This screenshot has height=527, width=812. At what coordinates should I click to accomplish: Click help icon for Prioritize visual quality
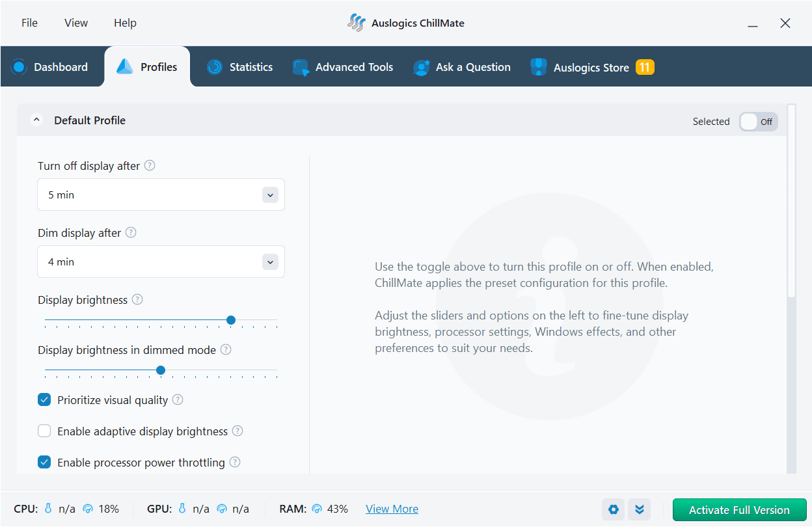(x=178, y=399)
